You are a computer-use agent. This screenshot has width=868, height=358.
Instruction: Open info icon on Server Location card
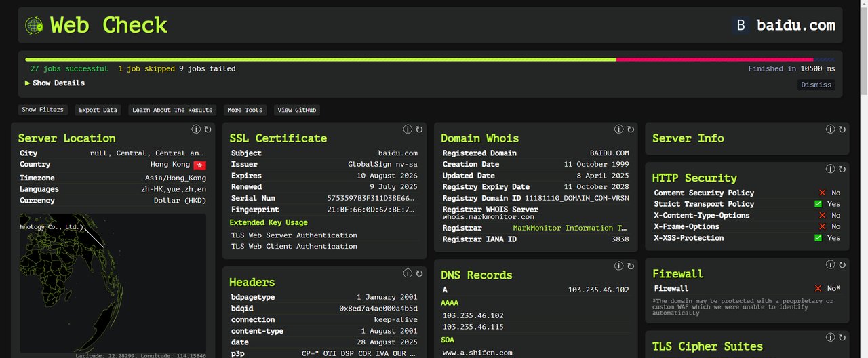(196, 129)
